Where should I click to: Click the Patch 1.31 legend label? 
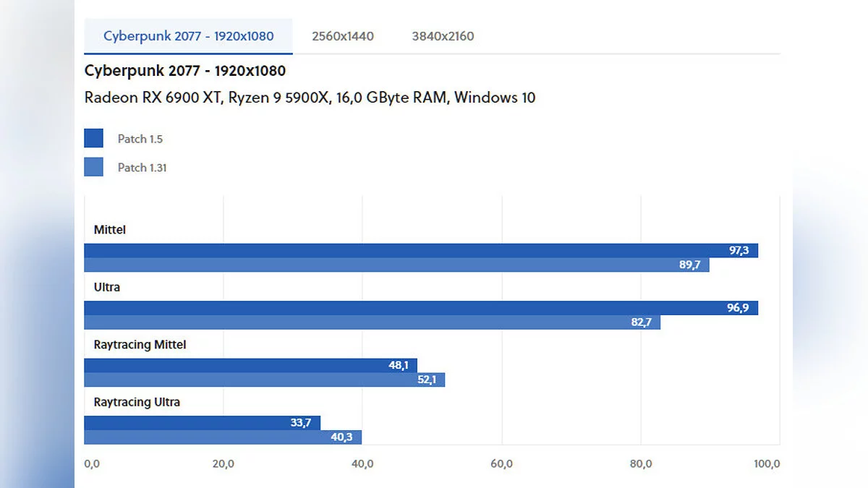click(x=142, y=168)
